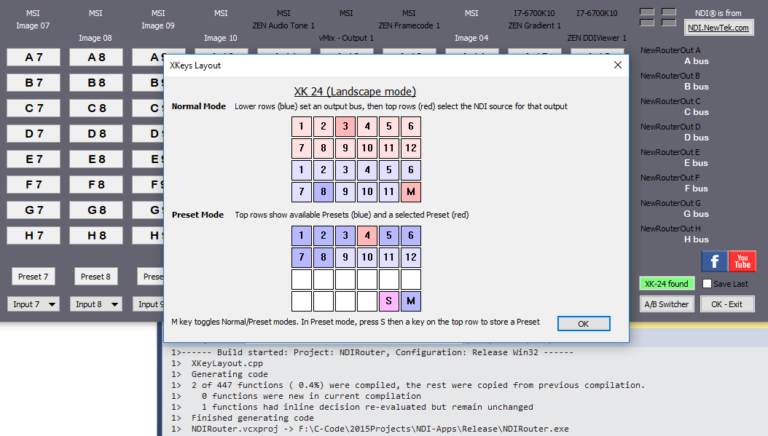Click the green XK-24 found indicator
Viewport: 768px width, 436px height.
pyautogui.click(x=665, y=284)
